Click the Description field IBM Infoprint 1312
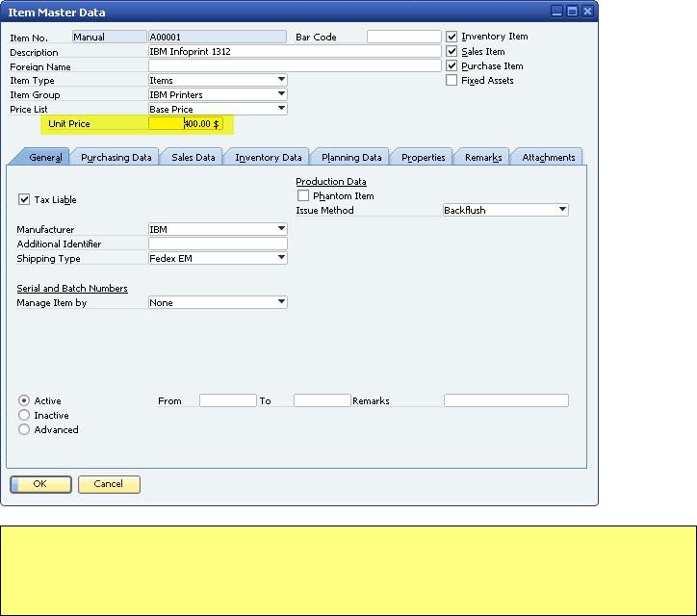Screen dimensions: 697x616 tap(295, 52)
